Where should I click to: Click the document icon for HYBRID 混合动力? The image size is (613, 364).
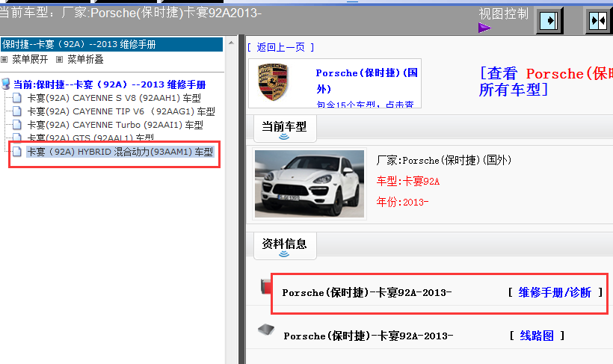[16, 152]
